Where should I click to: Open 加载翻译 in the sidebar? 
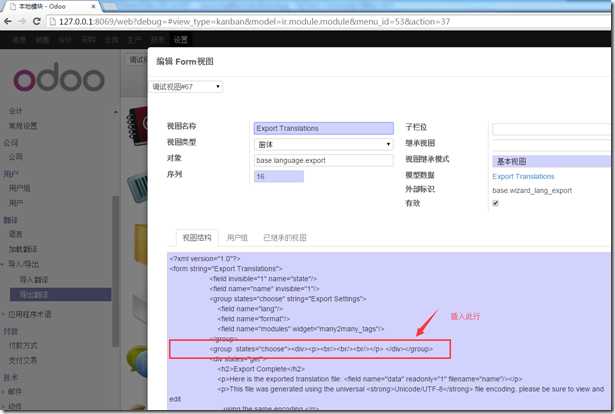(x=23, y=249)
